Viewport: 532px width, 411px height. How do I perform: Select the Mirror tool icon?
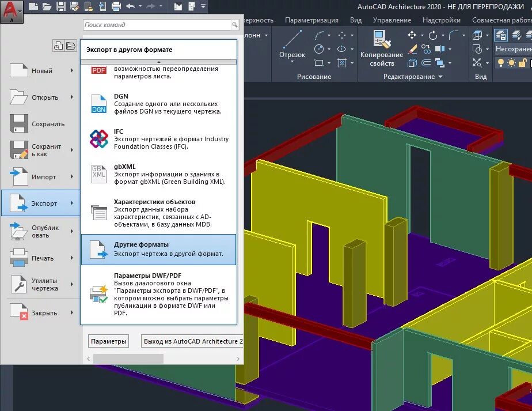[440, 49]
